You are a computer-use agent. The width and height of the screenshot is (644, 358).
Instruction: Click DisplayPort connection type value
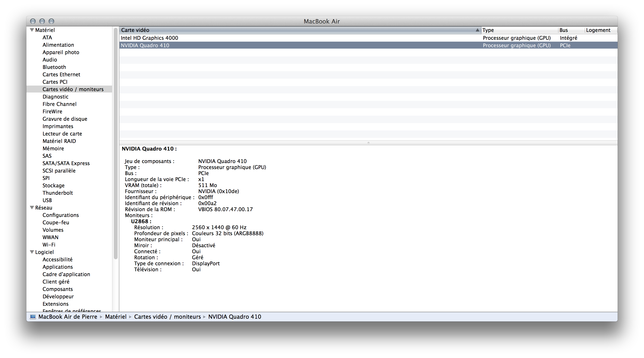206,263
